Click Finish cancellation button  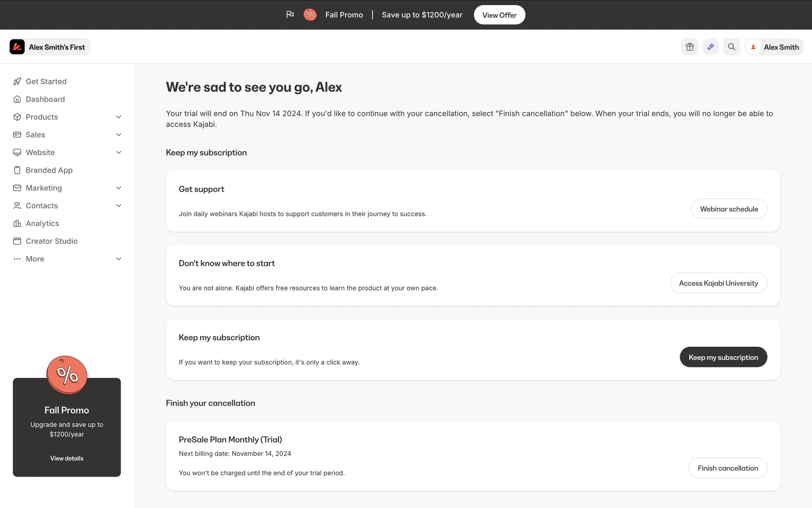click(728, 468)
